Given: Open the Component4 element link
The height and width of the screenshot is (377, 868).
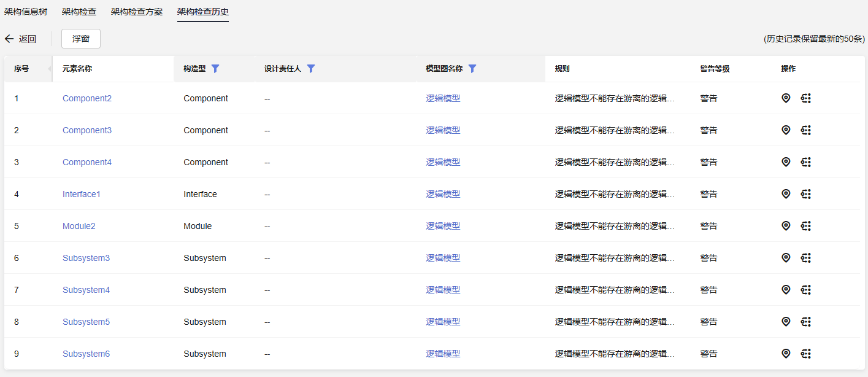Looking at the screenshot, I should pos(87,162).
